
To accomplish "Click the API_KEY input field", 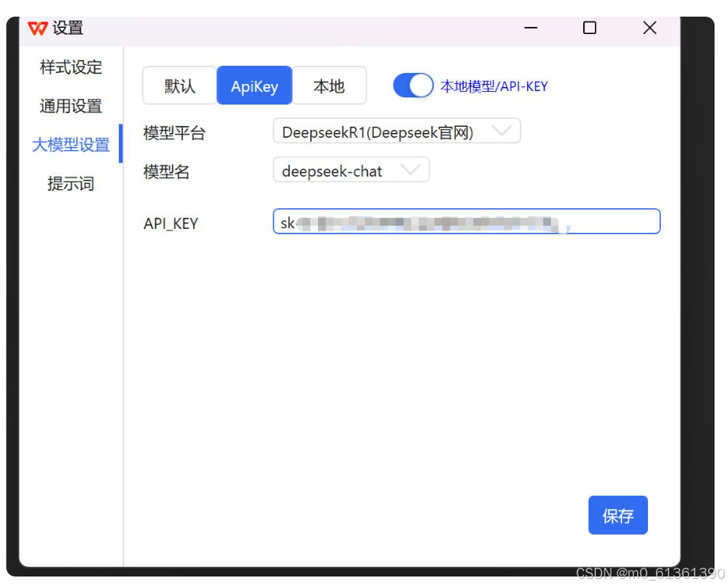I will pos(467,222).
